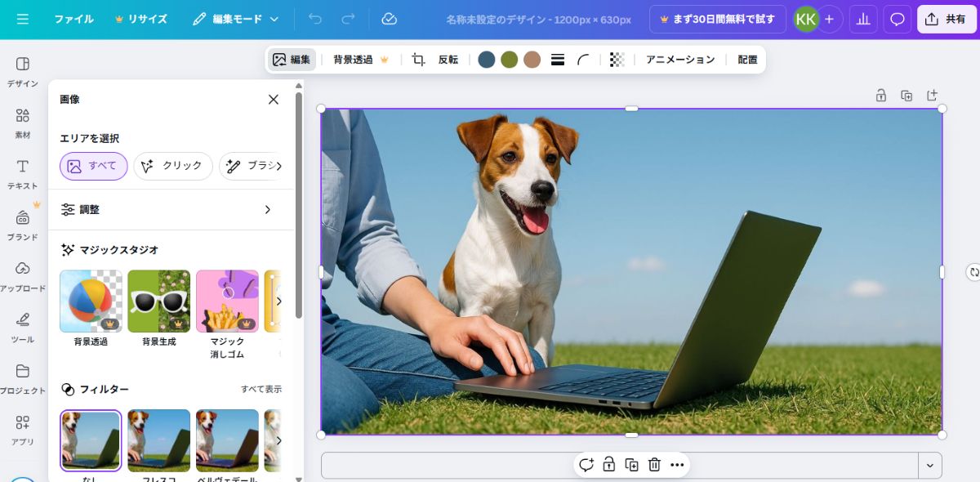Expand the 編集モード dropdown

pos(236,19)
